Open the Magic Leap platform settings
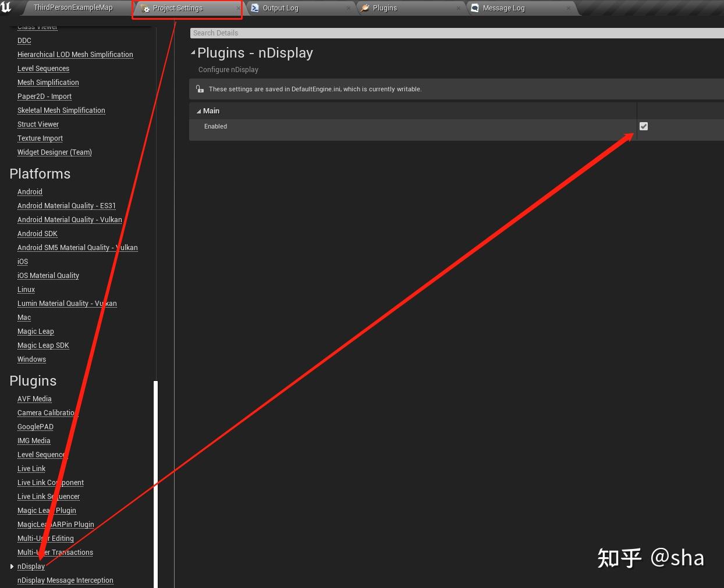Viewport: 724px width, 588px height. [x=36, y=332]
